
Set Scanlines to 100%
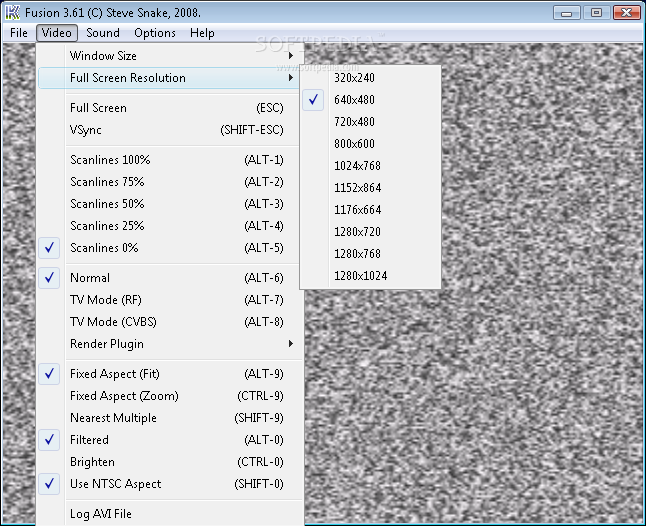(x=171, y=160)
